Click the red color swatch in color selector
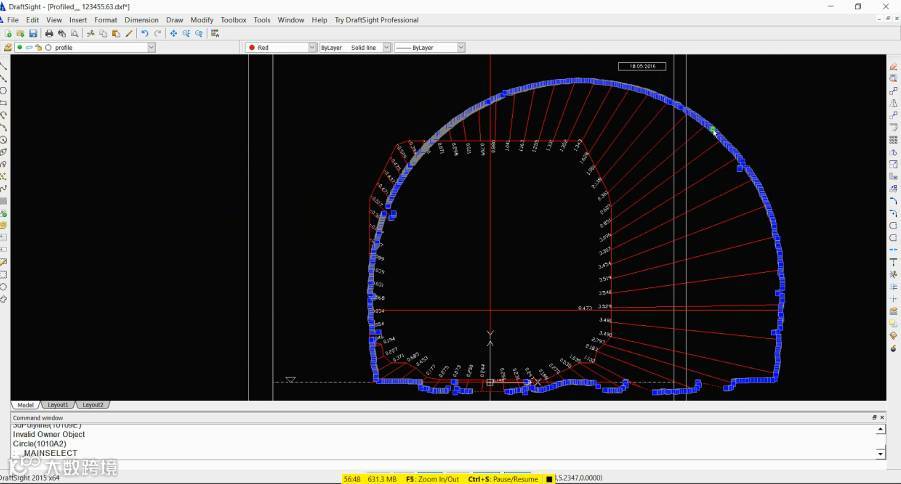Screen dimensions: 901x484 pos(252,47)
